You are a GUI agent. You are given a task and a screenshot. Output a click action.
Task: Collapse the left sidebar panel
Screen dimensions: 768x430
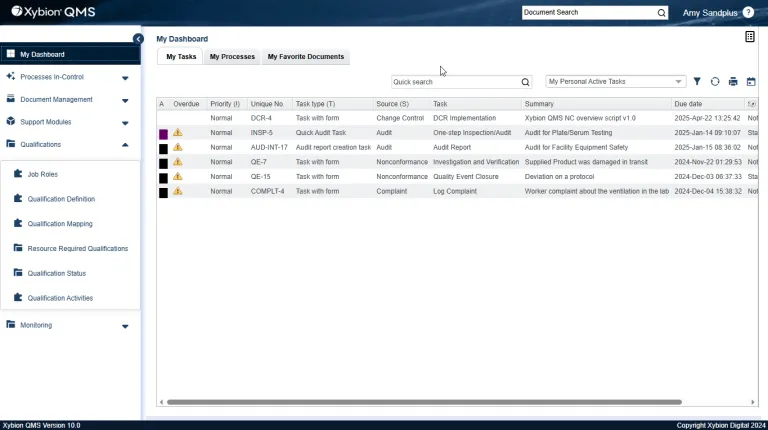pyautogui.click(x=138, y=39)
